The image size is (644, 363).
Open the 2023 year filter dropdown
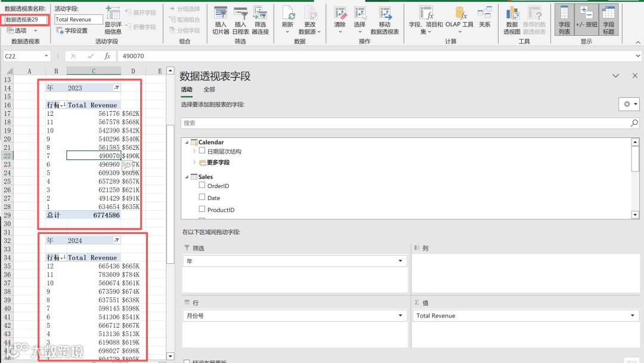(117, 88)
